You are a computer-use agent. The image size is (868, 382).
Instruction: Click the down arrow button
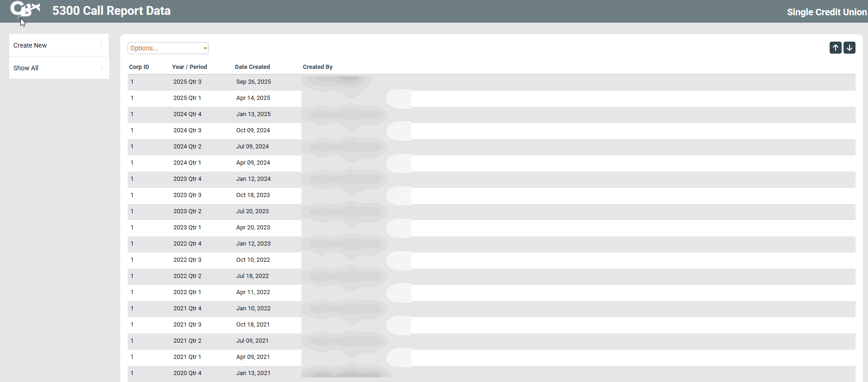849,48
